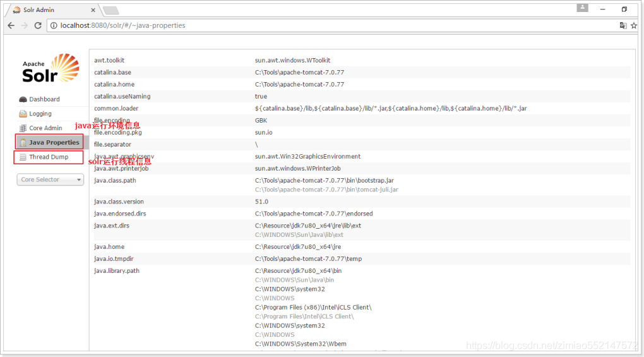This screenshot has height=357, width=644.
Task: Click java.class.version value 51.0
Action: [261, 202]
